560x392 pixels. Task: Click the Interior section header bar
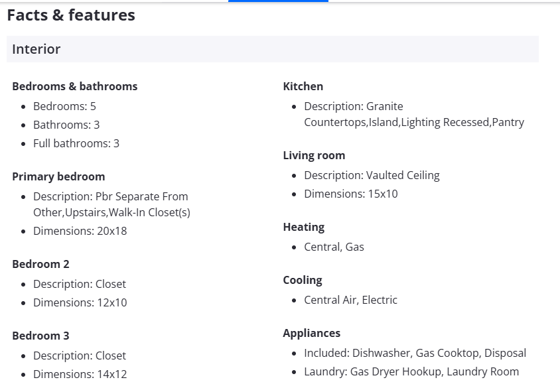(x=272, y=49)
